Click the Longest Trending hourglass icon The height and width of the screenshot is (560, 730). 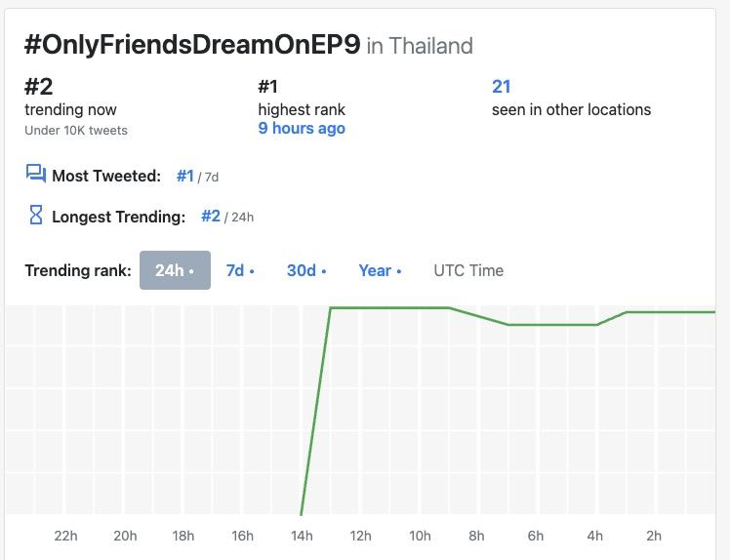pyautogui.click(x=36, y=216)
